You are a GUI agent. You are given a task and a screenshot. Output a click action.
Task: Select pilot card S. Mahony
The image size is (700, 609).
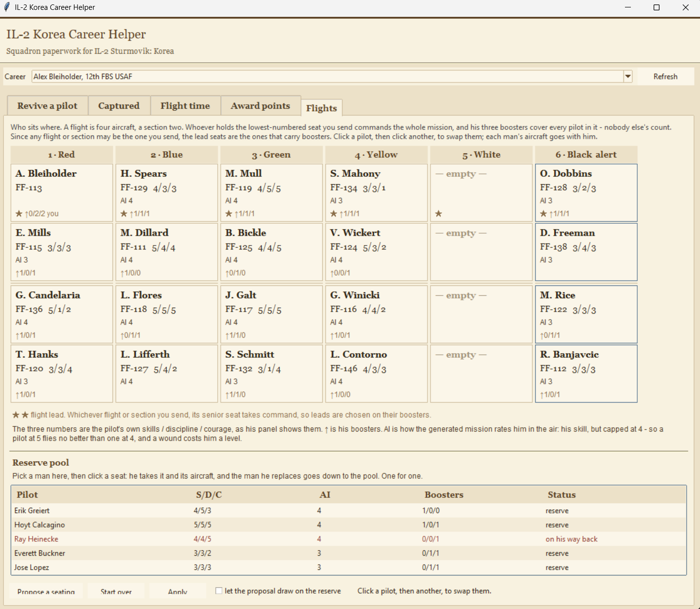click(x=376, y=193)
